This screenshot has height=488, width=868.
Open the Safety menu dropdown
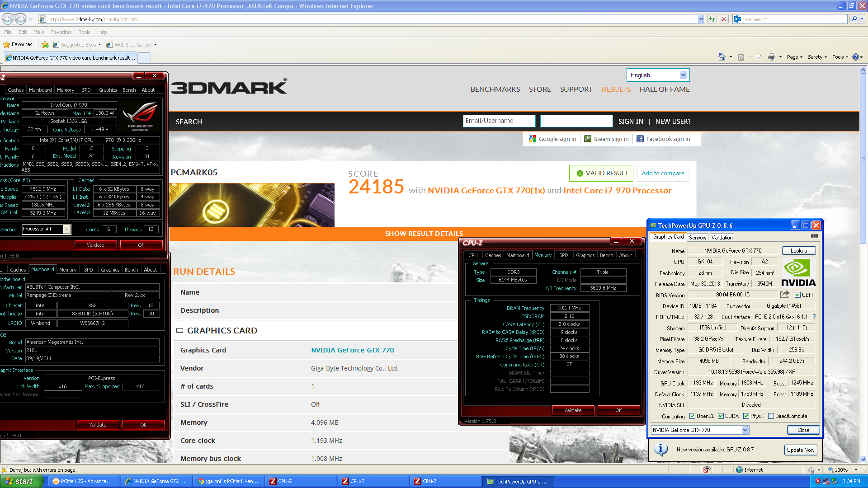[817, 57]
